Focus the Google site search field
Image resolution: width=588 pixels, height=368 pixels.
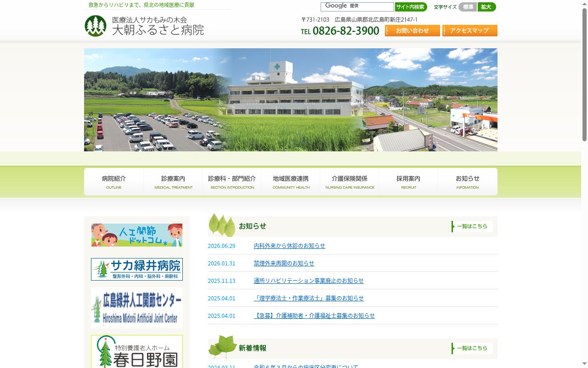pyautogui.click(x=357, y=6)
